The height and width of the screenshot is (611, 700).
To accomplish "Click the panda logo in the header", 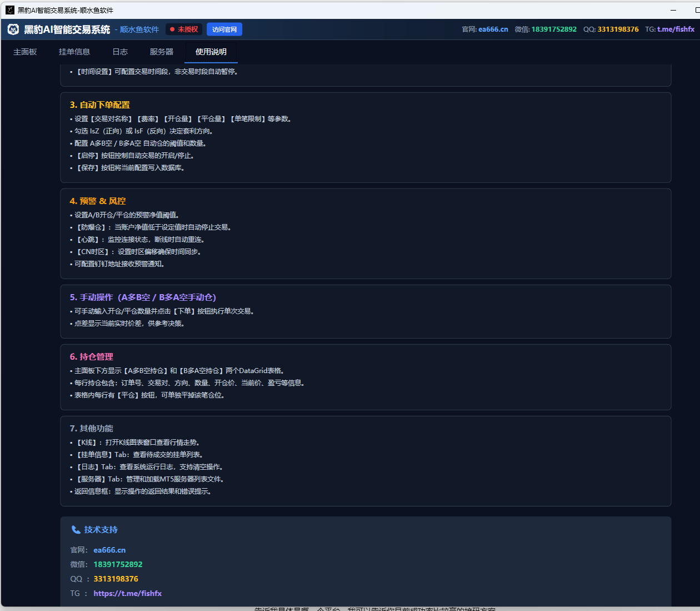I will 13,29.
